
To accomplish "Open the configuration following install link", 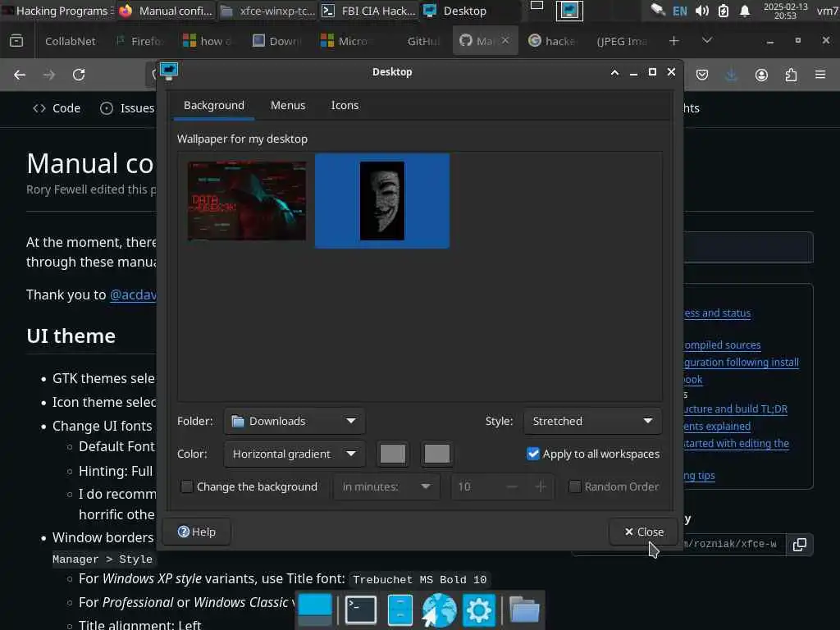I will click(x=742, y=362).
